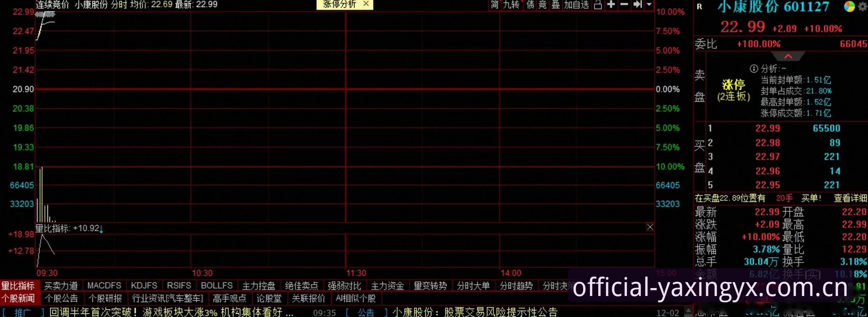Open the 分时大单 indicator tab
The height and width of the screenshot is (317, 868).
[473, 286]
